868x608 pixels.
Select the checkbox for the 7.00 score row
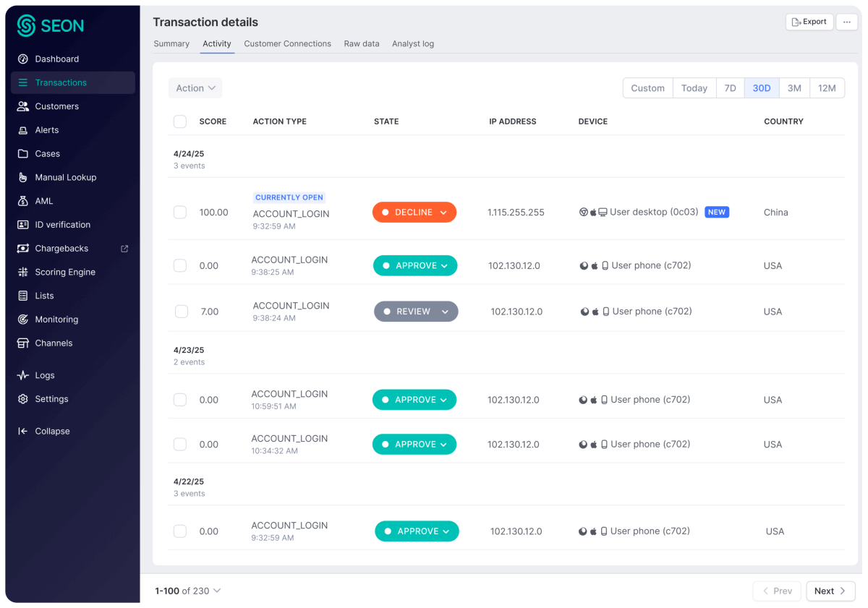click(182, 312)
